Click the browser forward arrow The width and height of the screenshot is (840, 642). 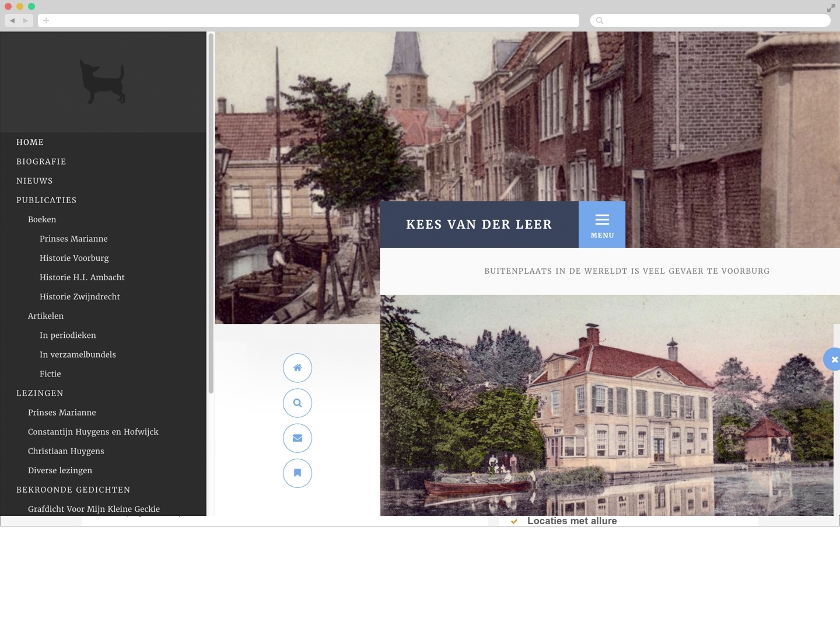(26, 20)
